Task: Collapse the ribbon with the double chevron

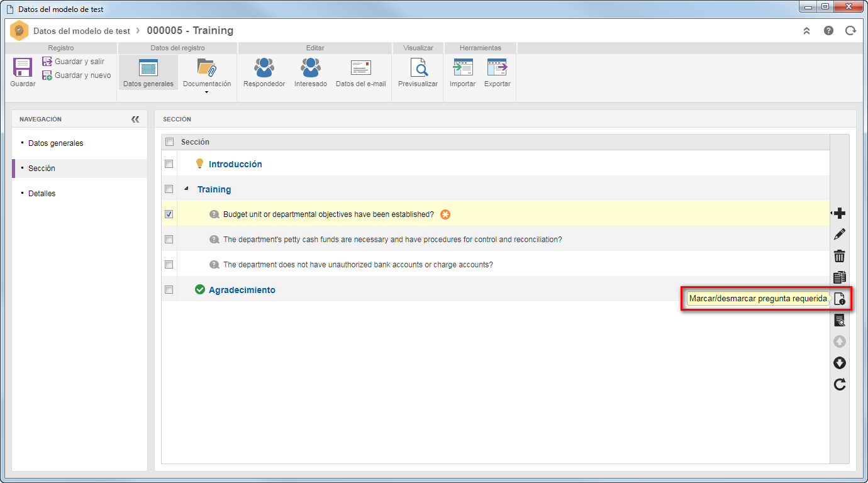Action: pyautogui.click(x=807, y=31)
